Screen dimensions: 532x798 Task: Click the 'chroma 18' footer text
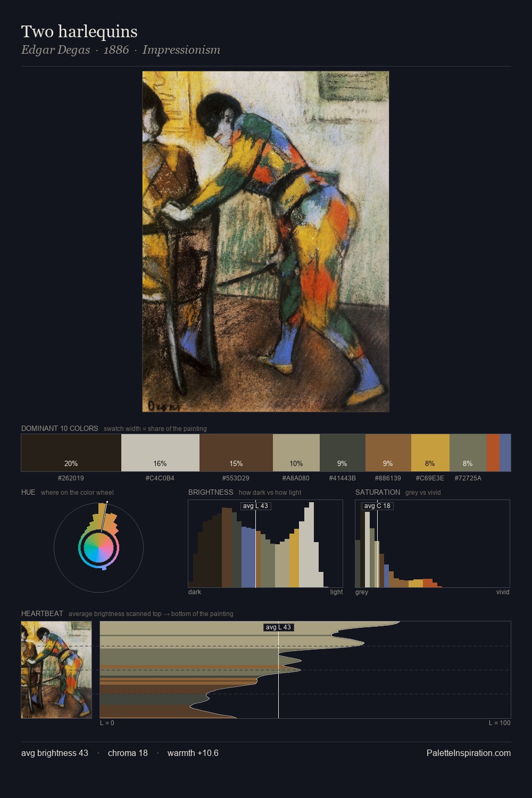coord(128,753)
